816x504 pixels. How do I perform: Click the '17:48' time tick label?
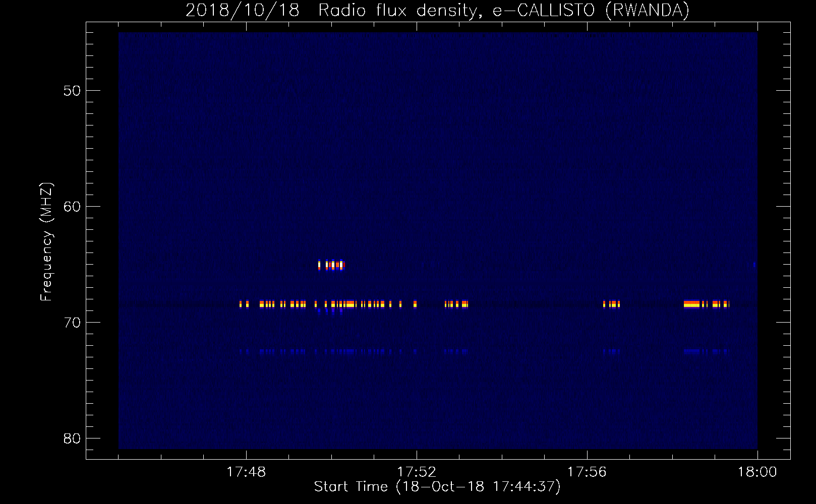coord(246,472)
